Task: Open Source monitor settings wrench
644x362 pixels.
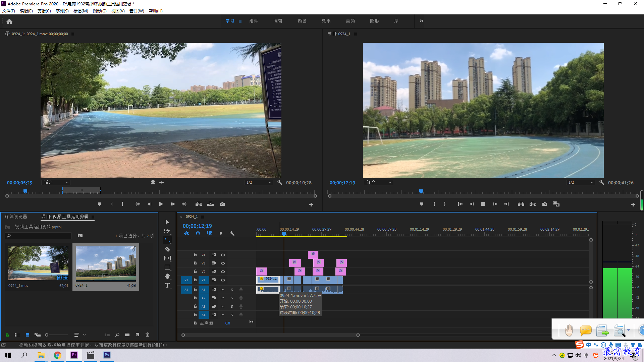Action: pyautogui.click(x=280, y=182)
